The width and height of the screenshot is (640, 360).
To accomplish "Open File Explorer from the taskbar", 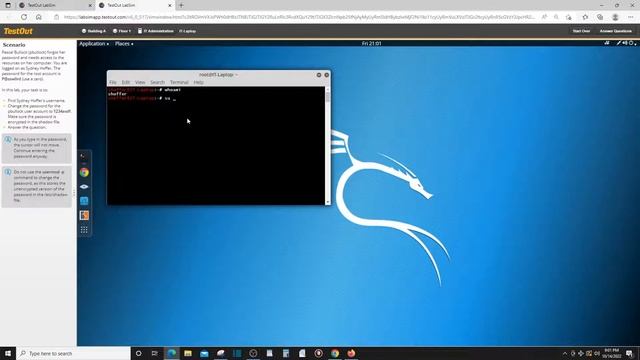I will pyautogui.click(x=188, y=353).
